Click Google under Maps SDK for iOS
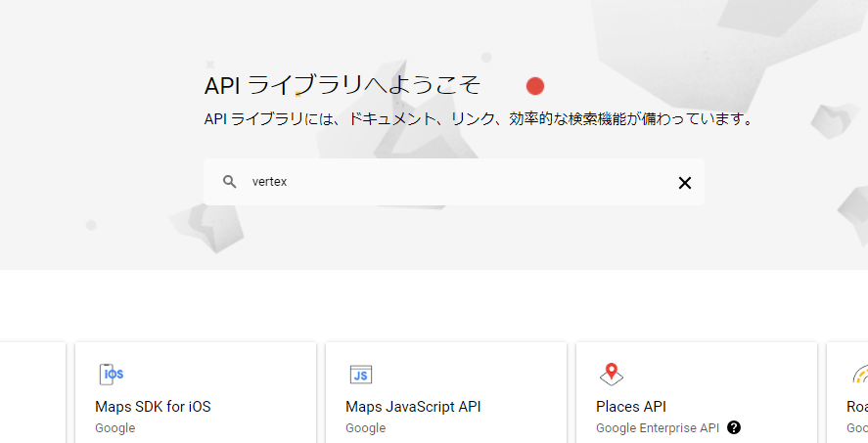Viewport: 868px width, 443px height. point(115,428)
